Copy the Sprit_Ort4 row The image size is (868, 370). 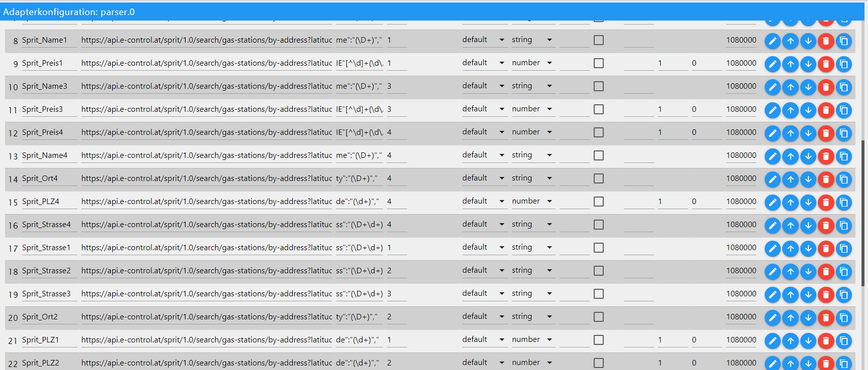pyautogui.click(x=844, y=179)
